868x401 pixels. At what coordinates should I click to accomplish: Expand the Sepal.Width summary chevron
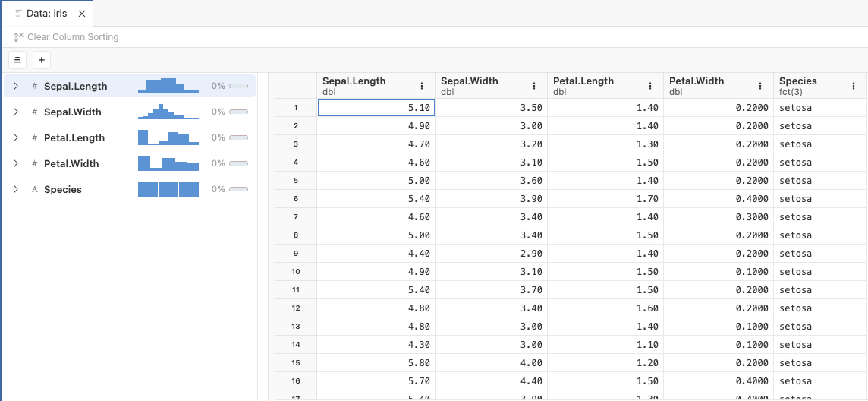[16, 112]
